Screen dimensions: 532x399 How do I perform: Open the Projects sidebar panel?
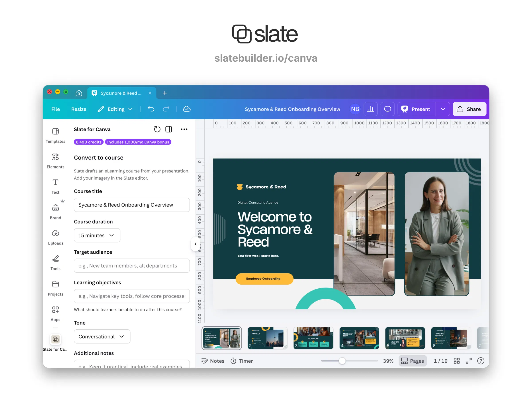[55, 289]
